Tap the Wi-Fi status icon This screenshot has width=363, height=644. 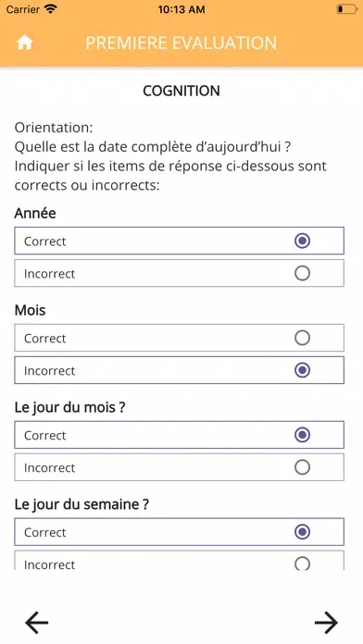point(51,9)
